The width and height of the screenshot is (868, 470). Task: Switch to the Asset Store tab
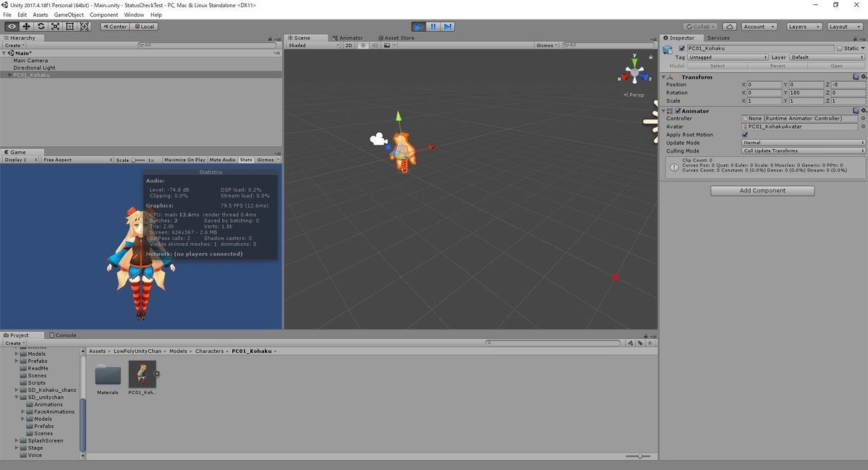[x=396, y=38]
